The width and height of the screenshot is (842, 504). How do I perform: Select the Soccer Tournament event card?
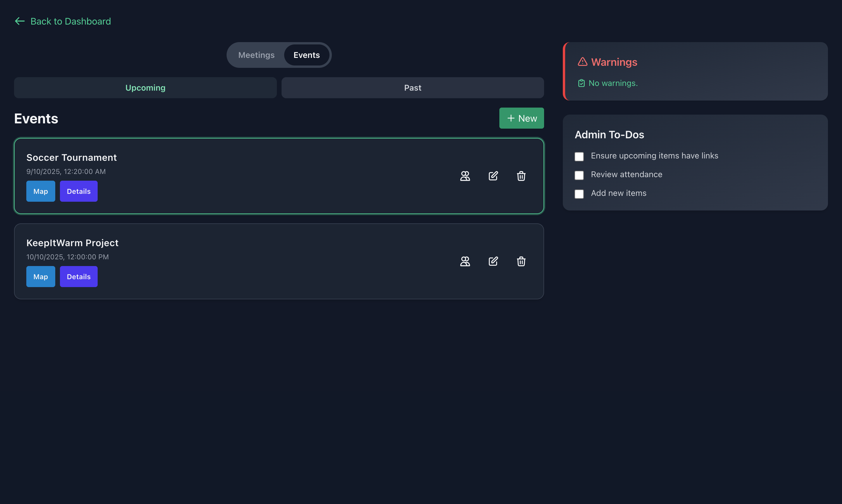click(x=272, y=160)
